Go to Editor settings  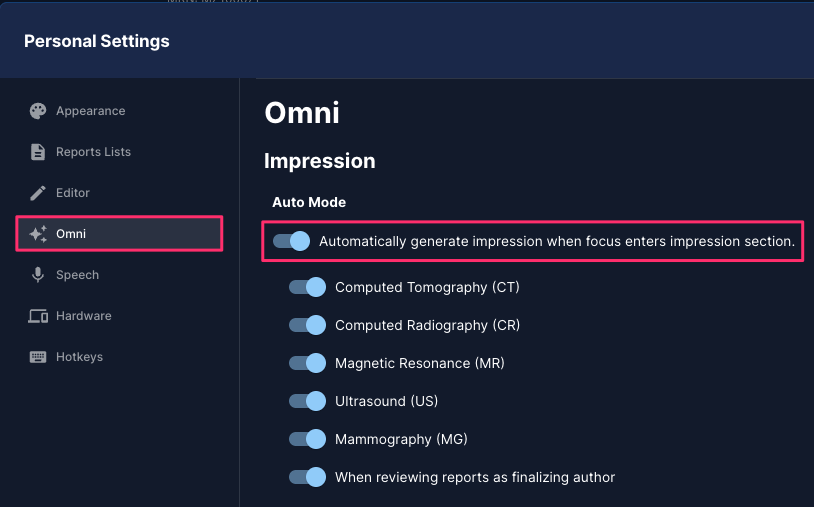73,193
